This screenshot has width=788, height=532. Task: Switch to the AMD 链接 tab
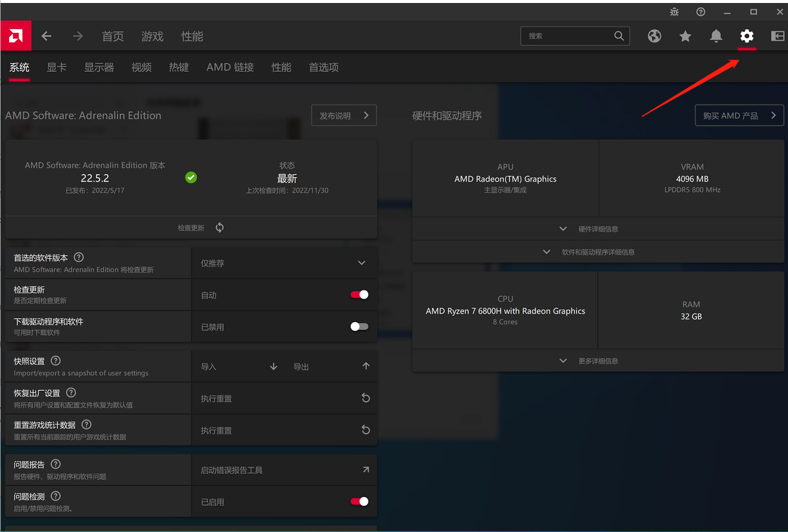230,67
